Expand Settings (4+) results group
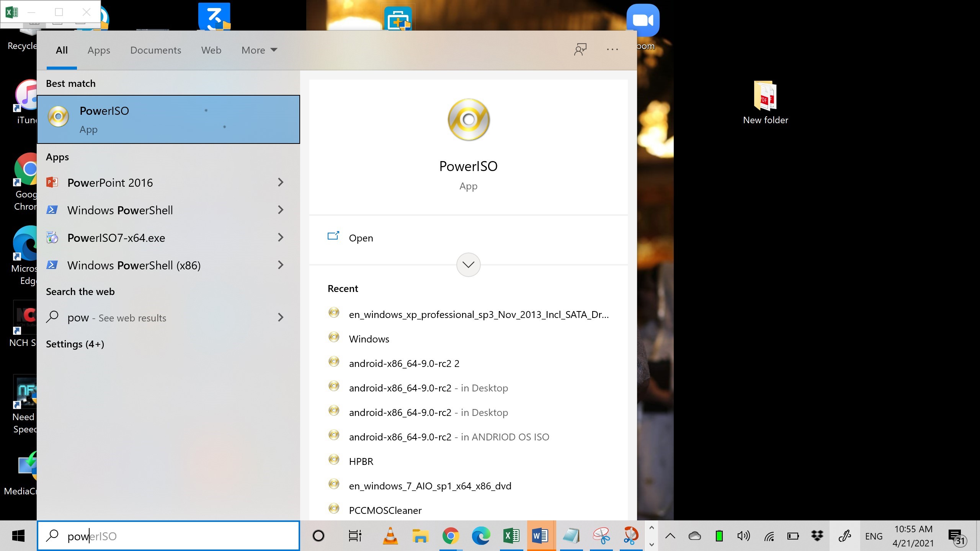Screen dimensions: 980x551 [75, 344]
